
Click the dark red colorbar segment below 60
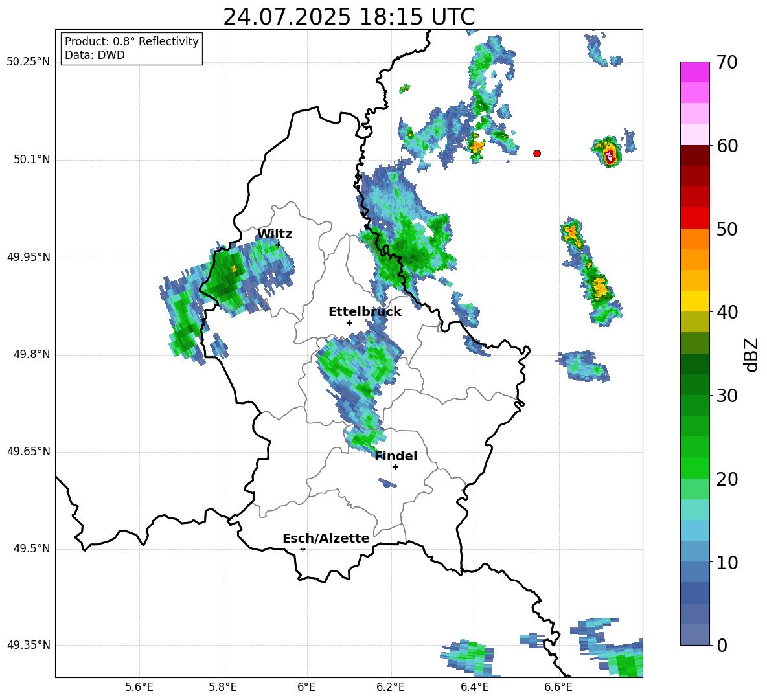(695, 155)
